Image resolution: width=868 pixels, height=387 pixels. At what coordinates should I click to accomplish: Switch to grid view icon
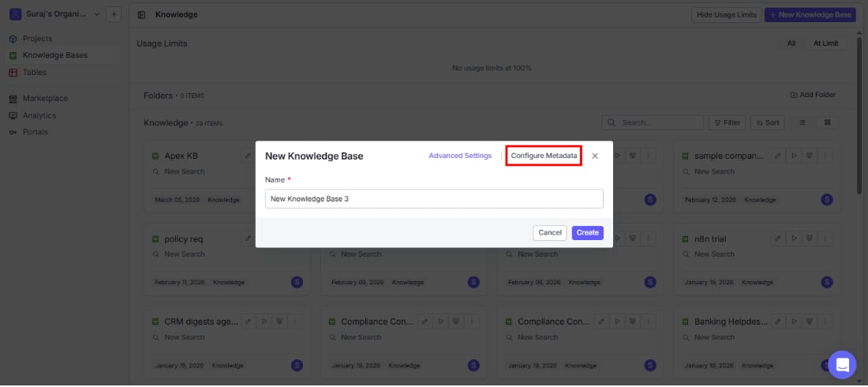828,122
